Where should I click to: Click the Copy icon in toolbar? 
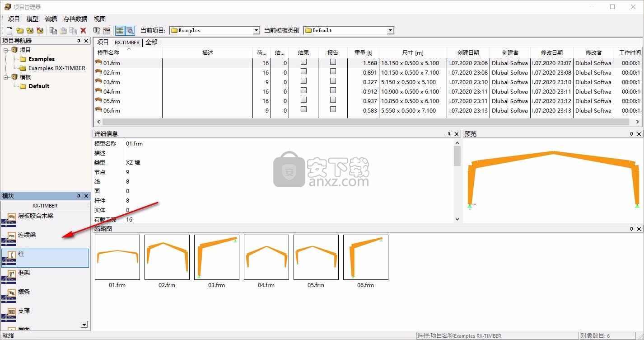click(x=53, y=30)
